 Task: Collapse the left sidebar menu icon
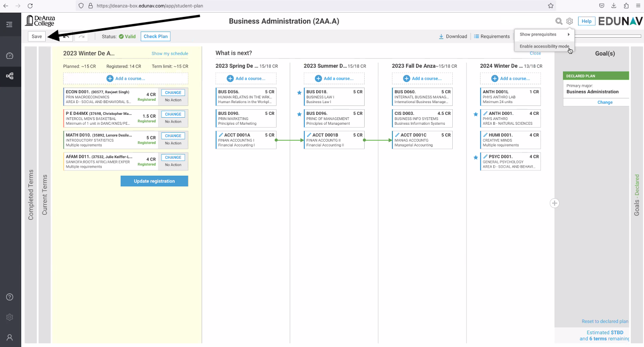pos(9,24)
